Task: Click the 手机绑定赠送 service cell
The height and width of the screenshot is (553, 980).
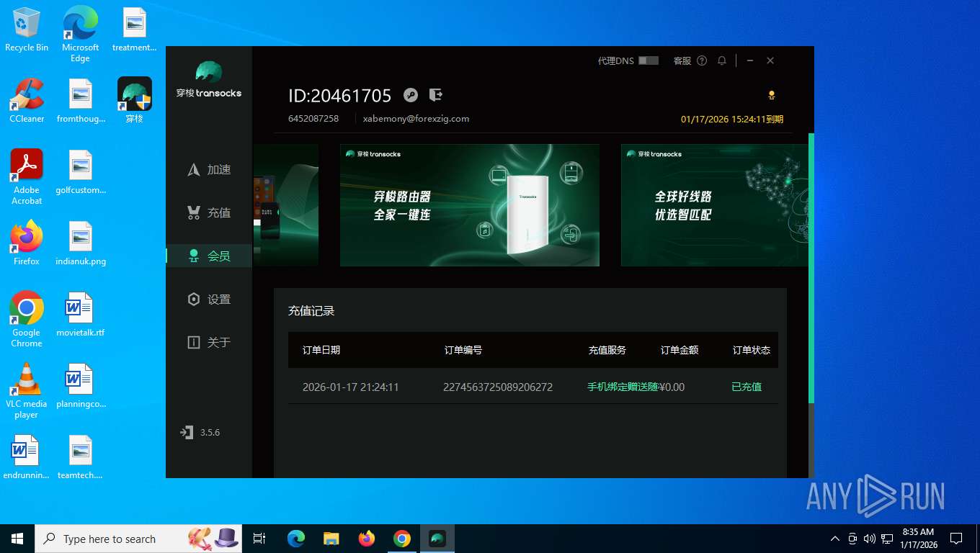Action: [x=623, y=387]
